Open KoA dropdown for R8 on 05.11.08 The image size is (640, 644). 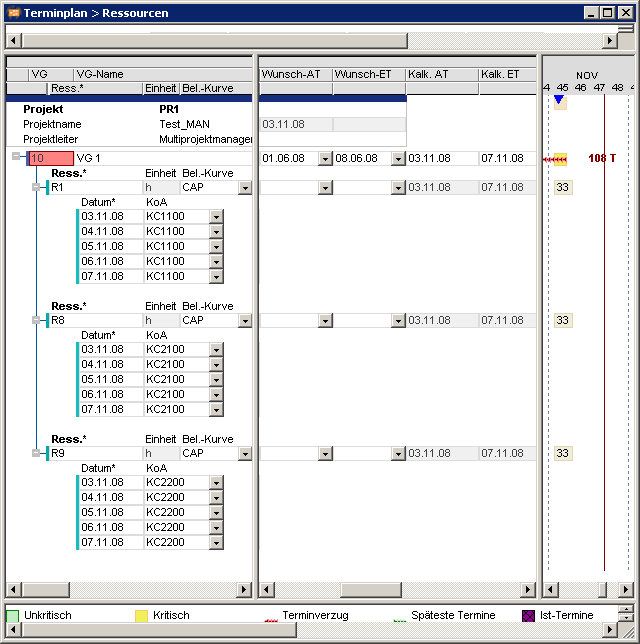tap(216, 380)
